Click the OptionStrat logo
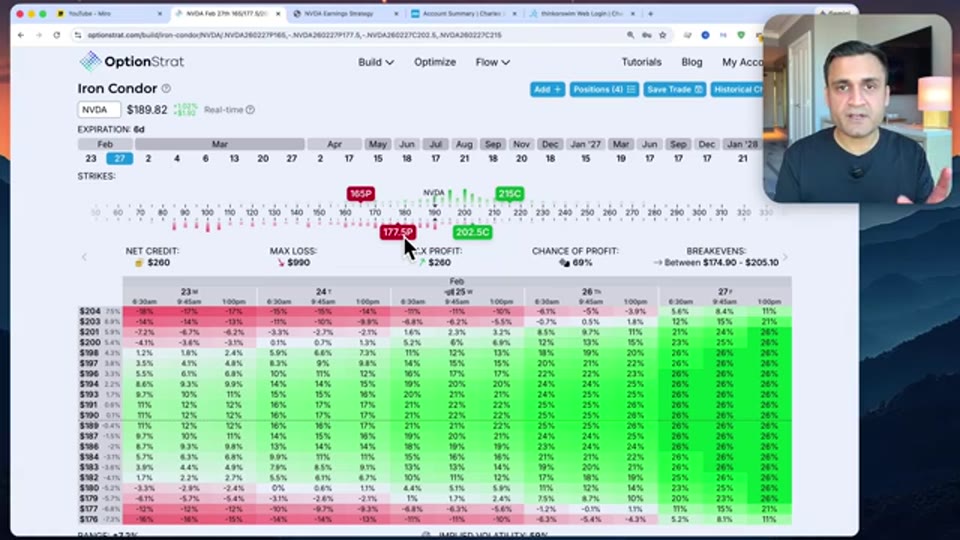The image size is (960, 540). coord(132,61)
